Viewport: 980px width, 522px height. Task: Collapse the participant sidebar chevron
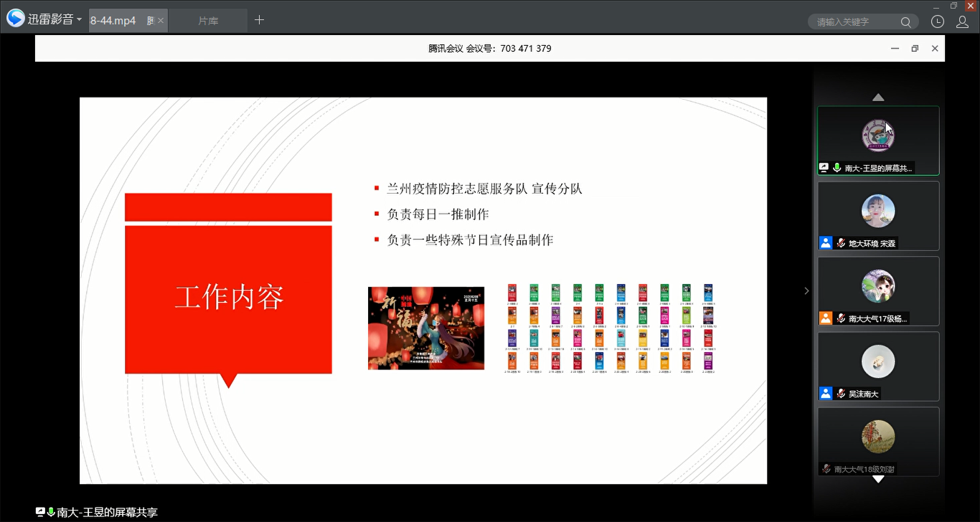(x=806, y=290)
